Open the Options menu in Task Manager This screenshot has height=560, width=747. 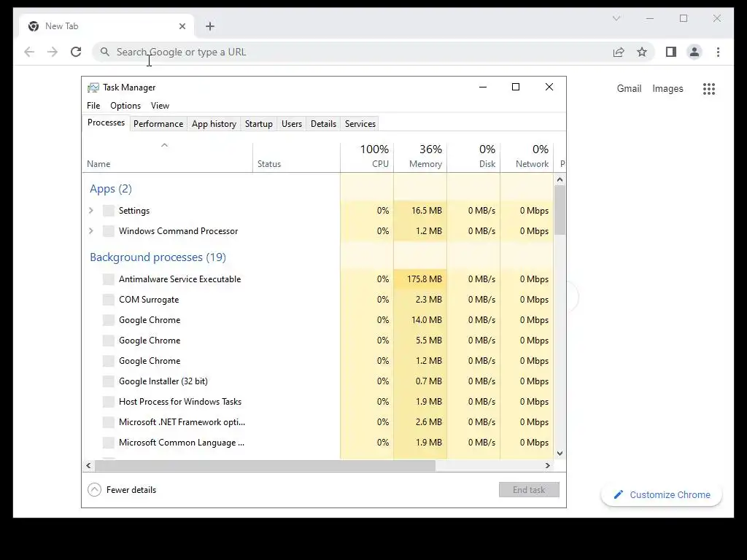tap(125, 106)
